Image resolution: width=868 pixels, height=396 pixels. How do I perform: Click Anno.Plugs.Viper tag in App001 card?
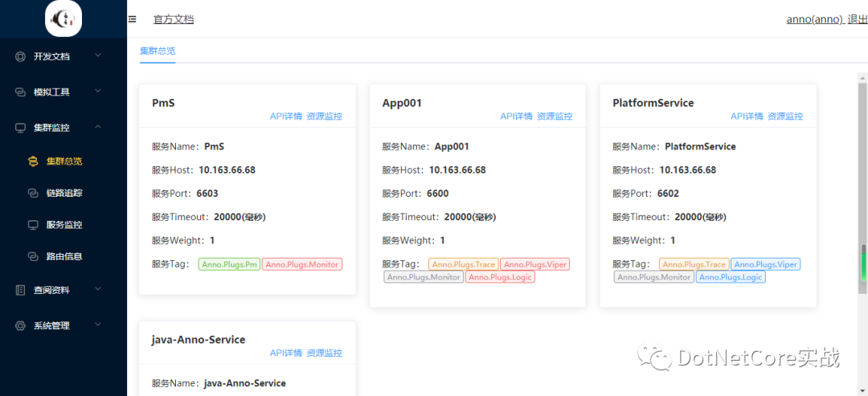pyautogui.click(x=535, y=264)
